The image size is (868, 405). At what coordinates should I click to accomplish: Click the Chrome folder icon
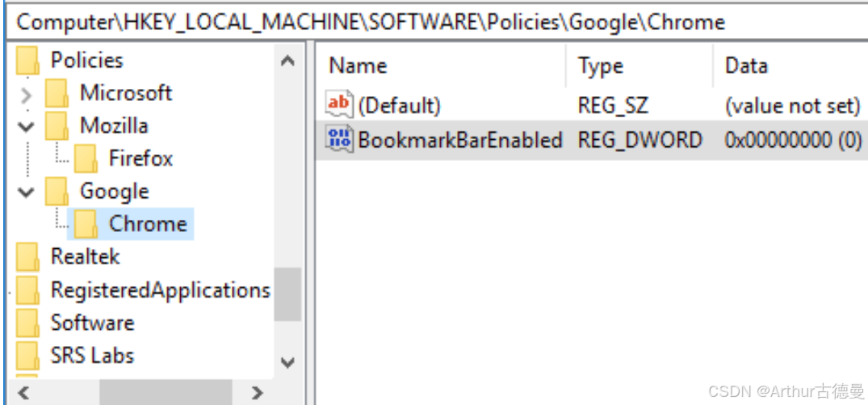[86, 224]
